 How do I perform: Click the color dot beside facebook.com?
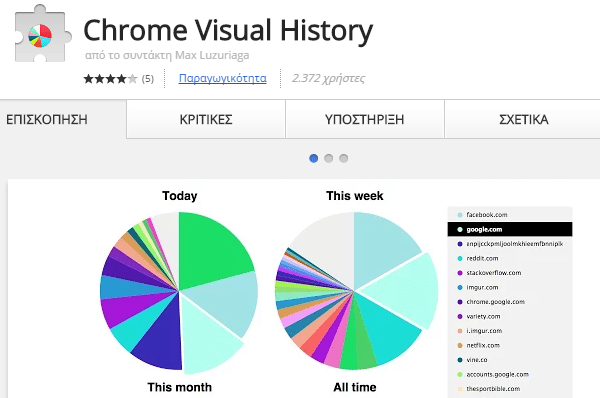[x=460, y=215]
